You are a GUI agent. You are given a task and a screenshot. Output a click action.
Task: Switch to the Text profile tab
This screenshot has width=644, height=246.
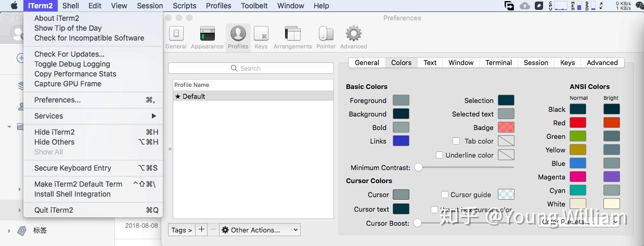click(x=430, y=62)
